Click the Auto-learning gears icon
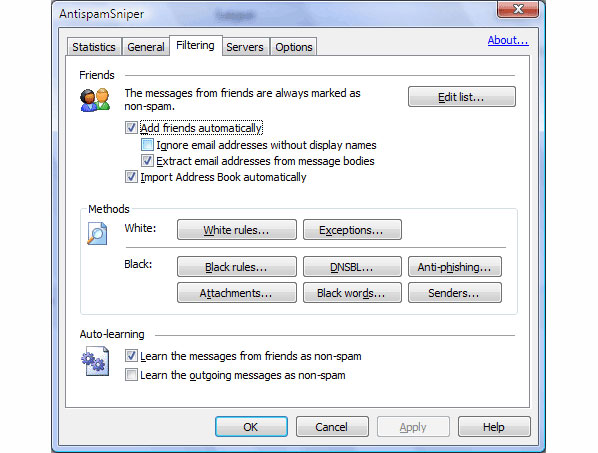Viewport: 598px width, 453px height. tap(95, 361)
